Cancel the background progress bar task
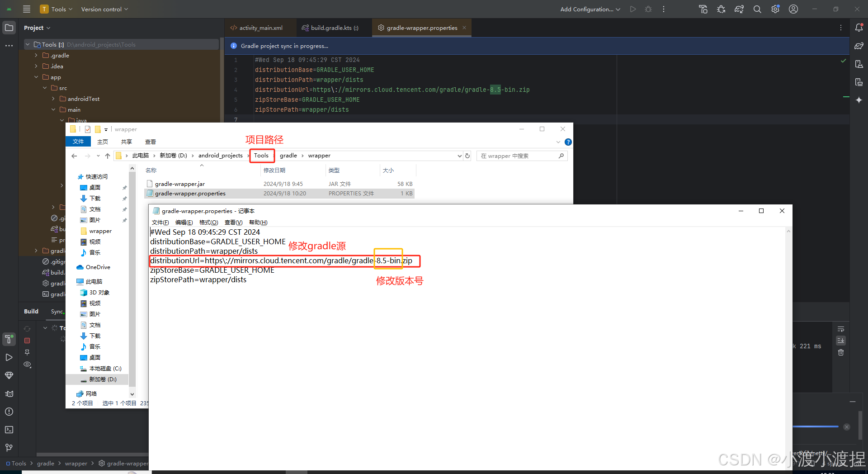Screen dimensions: 868x474 tap(847, 427)
